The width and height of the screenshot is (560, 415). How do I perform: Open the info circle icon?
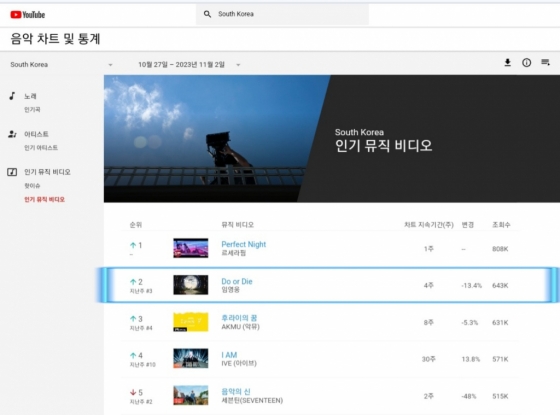[x=526, y=63]
